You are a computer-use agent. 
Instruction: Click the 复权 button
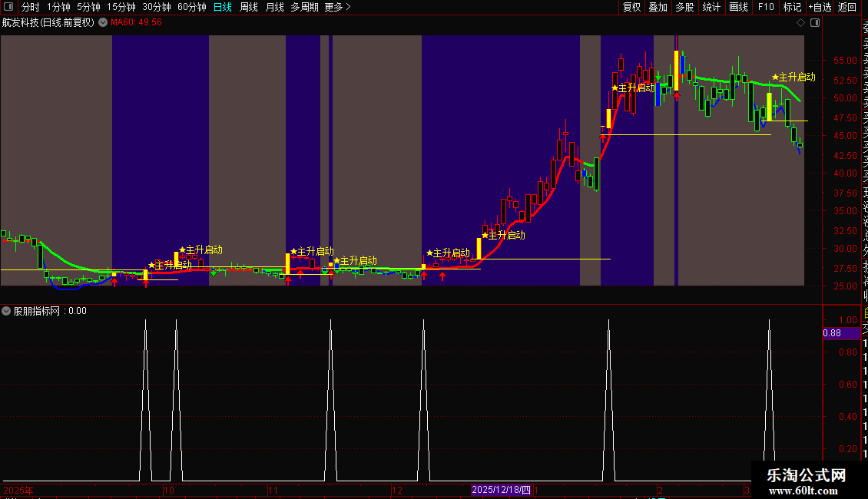(x=631, y=7)
